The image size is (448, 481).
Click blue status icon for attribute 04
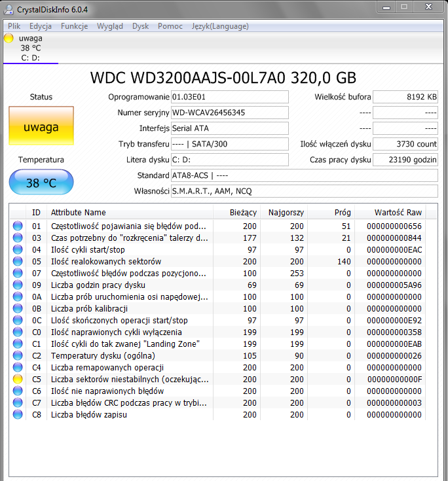coord(18,250)
